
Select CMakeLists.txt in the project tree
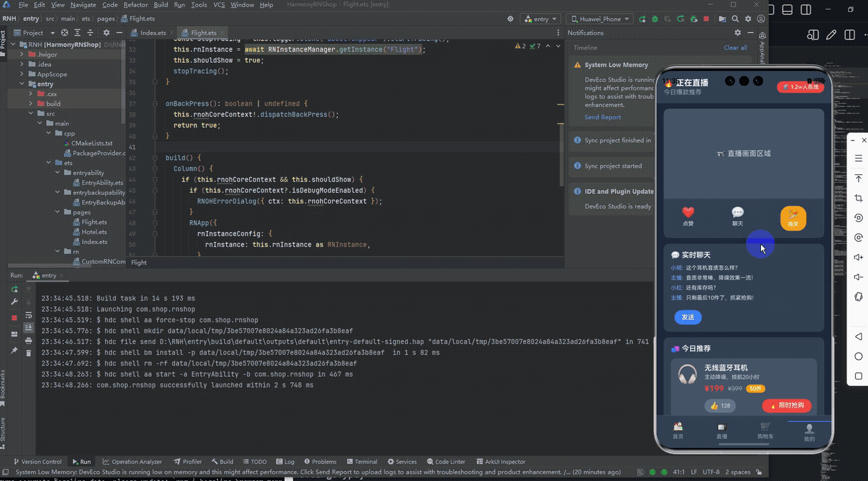point(92,143)
